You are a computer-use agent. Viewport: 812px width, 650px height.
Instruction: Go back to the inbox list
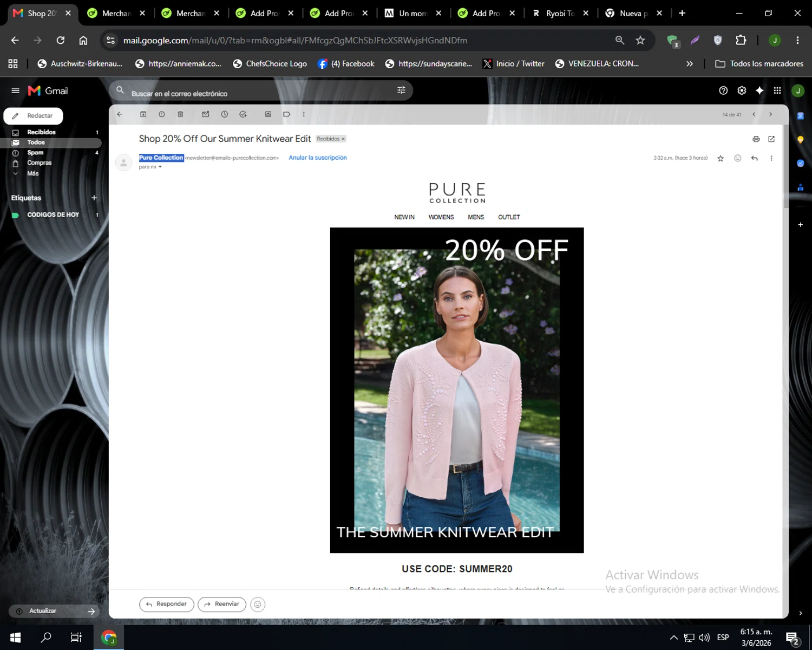coord(120,114)
